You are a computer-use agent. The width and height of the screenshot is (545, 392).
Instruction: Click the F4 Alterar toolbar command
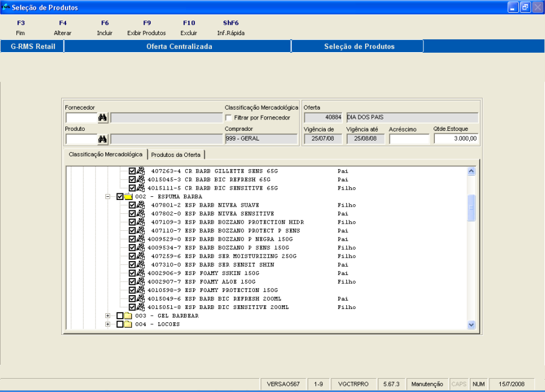click(62, 28)
